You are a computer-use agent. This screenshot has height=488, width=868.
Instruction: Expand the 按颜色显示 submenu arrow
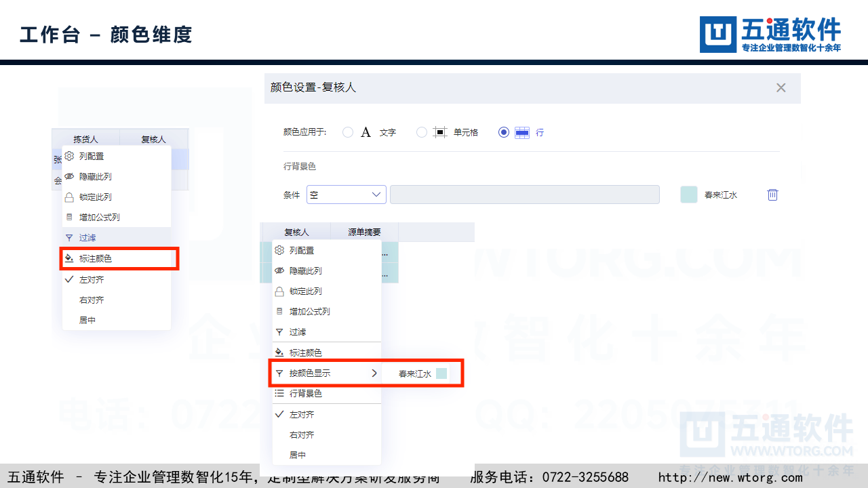[x=374, y=373]
